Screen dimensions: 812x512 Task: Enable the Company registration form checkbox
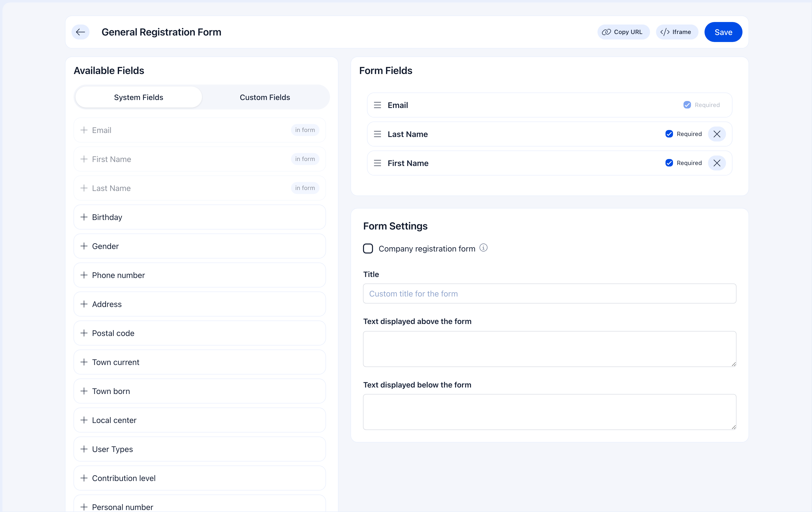[x=368, y=248]
